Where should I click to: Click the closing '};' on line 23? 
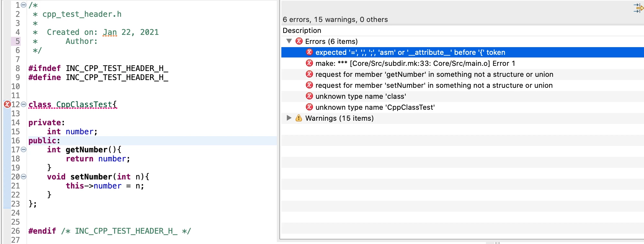click(33, 204)
